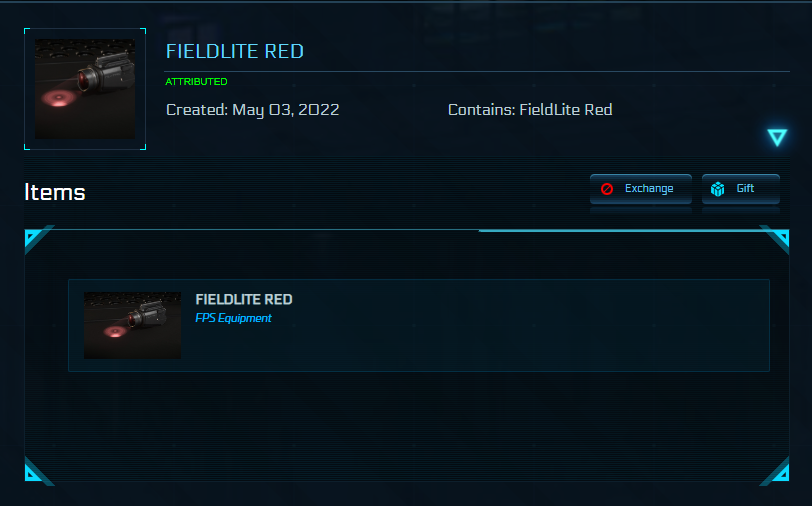Collapse the pledge details with the triangle arrow
Viewport: 812px width, 506px height.
pos(777,138)
